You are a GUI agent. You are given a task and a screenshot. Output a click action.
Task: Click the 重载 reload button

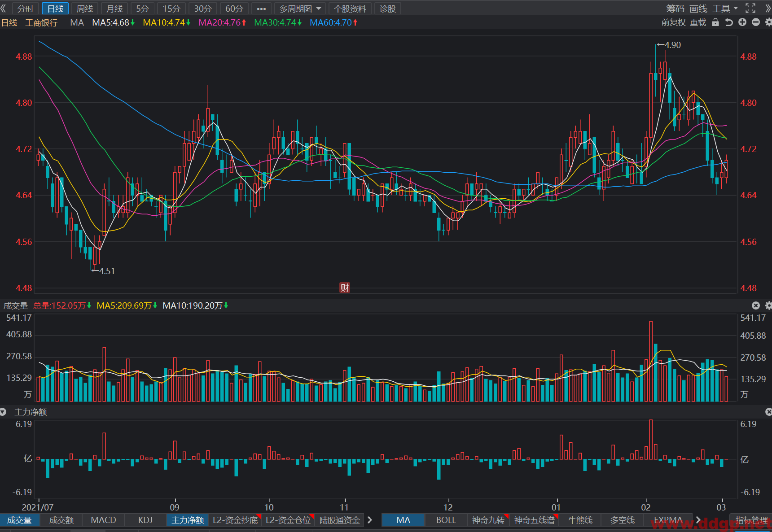[698, 22]
